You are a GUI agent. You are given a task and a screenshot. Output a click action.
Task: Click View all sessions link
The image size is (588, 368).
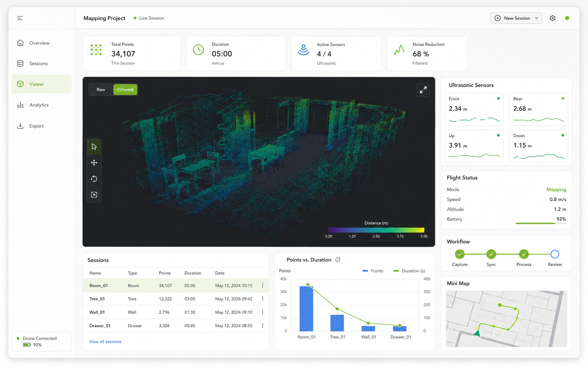[105, 342]
